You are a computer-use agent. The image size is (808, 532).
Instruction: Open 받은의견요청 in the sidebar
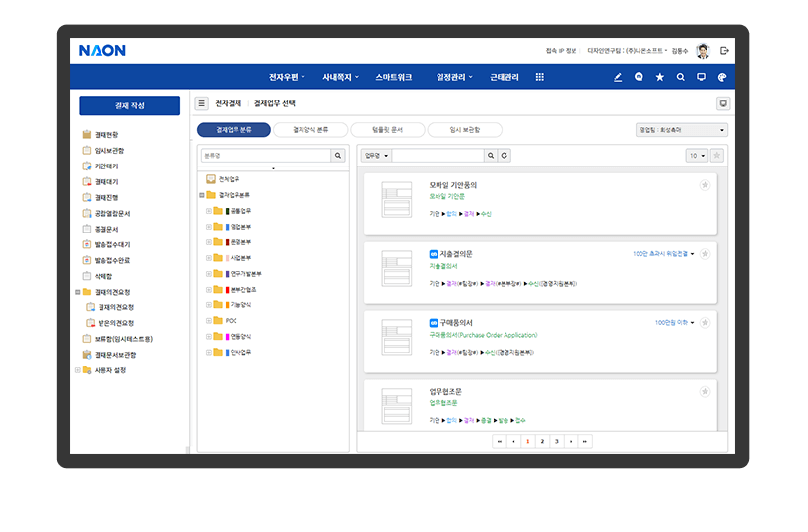pos(110,323)
